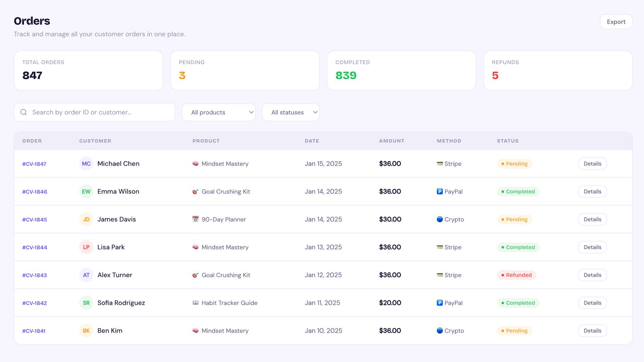
Task: Click the DATE column header
Action: pyautogui.click(x=312, y=141)
